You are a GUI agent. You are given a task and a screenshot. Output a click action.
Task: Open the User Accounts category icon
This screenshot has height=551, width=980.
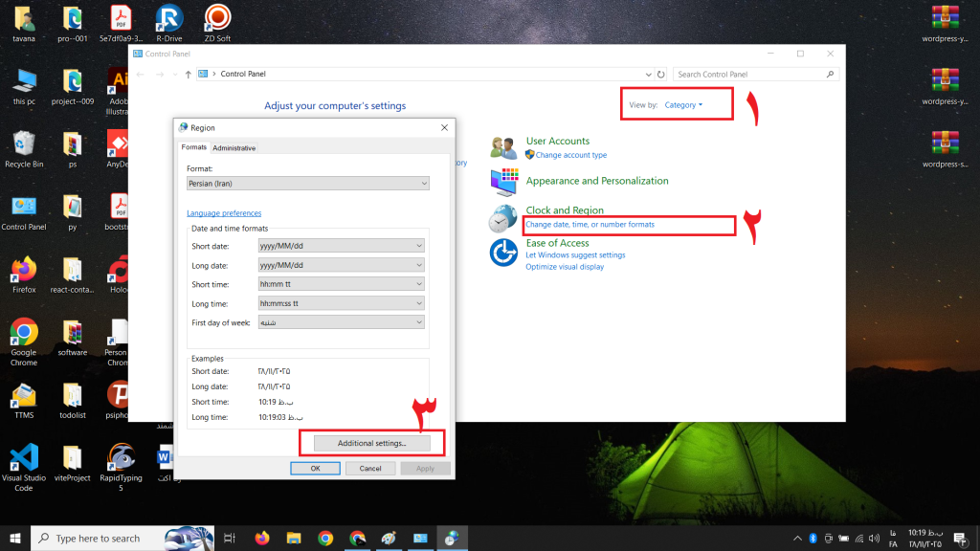[503, 147]
